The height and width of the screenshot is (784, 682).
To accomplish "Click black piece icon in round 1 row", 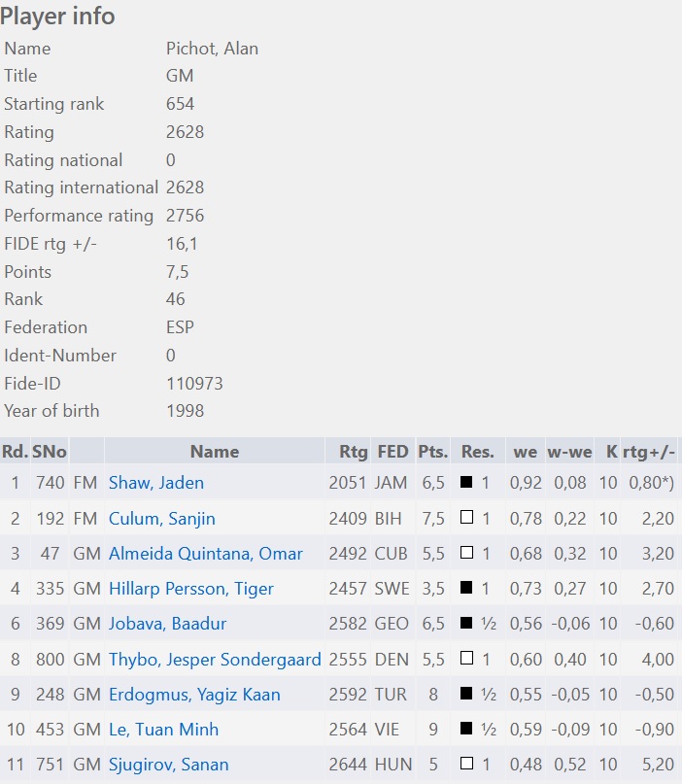I will pyautogui.click(x=466, y=482).
